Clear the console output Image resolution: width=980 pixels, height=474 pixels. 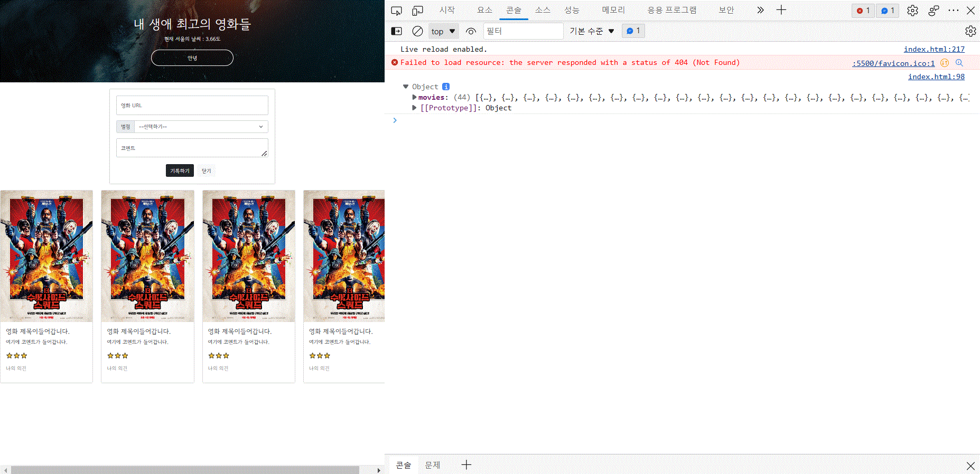click(417, 31)
